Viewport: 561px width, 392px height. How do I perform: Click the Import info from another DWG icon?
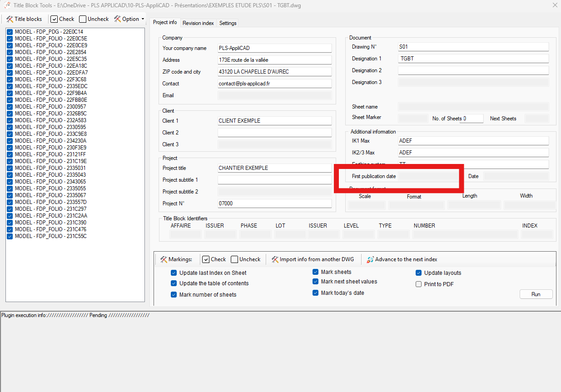point(275,259)
